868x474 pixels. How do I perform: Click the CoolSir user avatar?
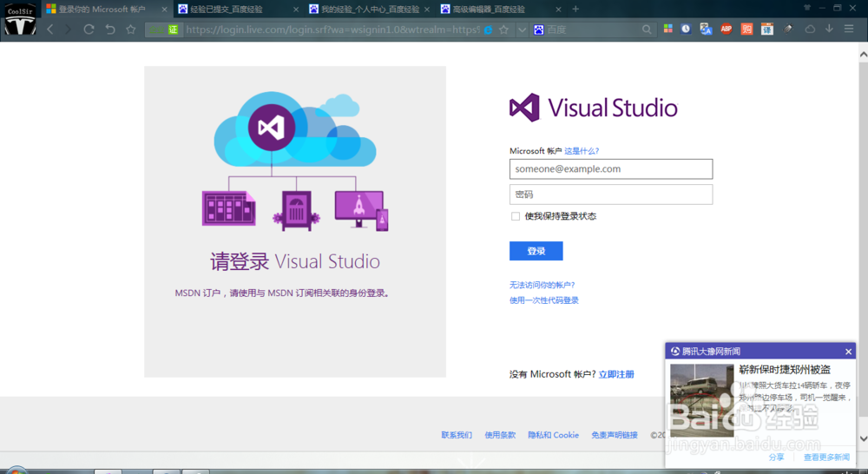pos(21,19)
